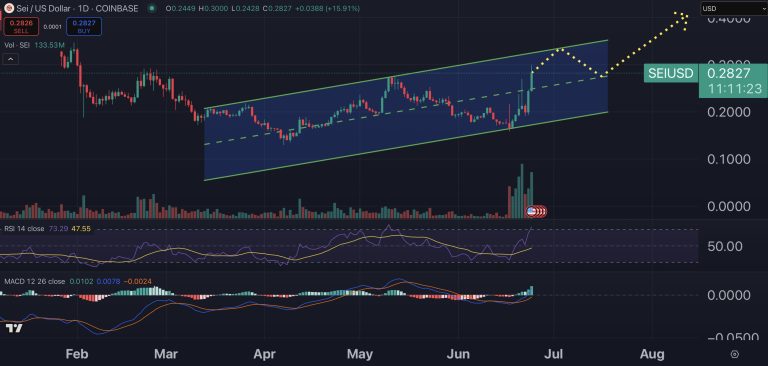Click the TradingView logo in the corner
Viewport: 768px width, 366px height.
(13, 328)
